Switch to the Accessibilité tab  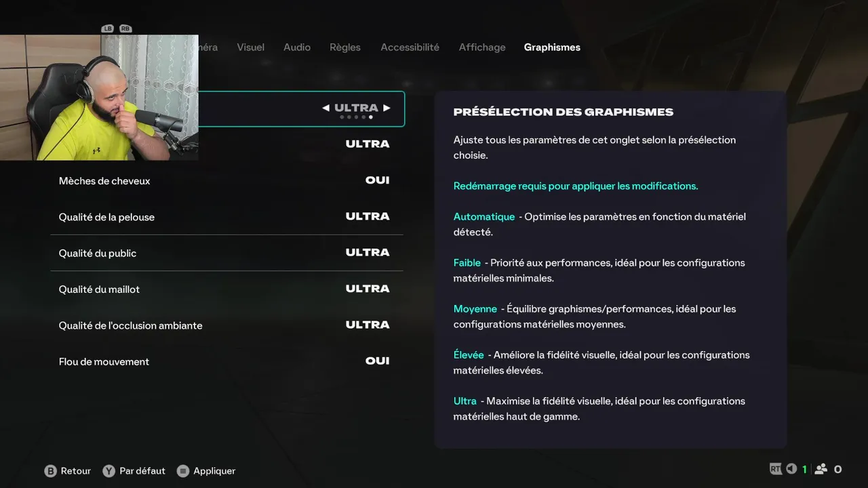pos(410,47)
